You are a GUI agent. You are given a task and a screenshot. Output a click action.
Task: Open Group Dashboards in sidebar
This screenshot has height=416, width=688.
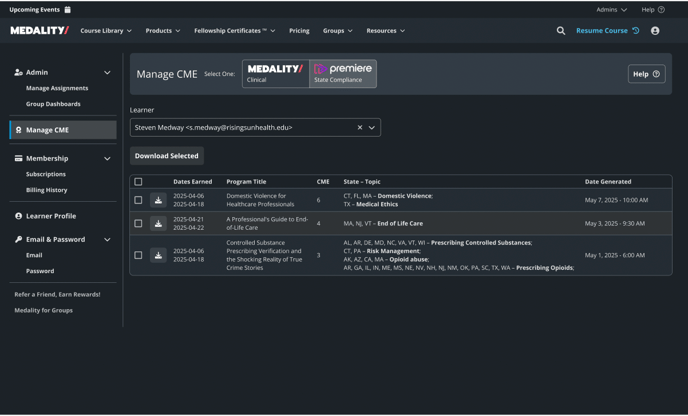coord(53,104)
